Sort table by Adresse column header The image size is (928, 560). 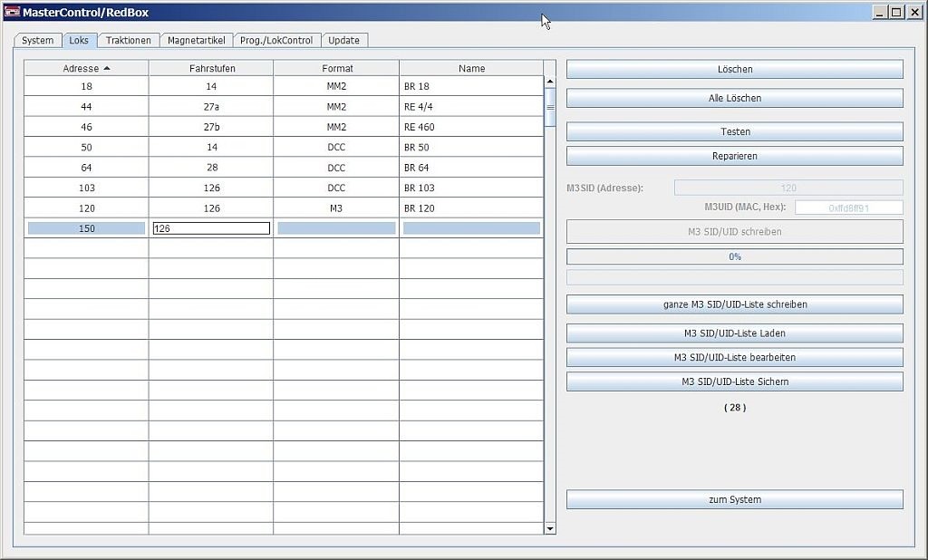click(x=86, y=68)
